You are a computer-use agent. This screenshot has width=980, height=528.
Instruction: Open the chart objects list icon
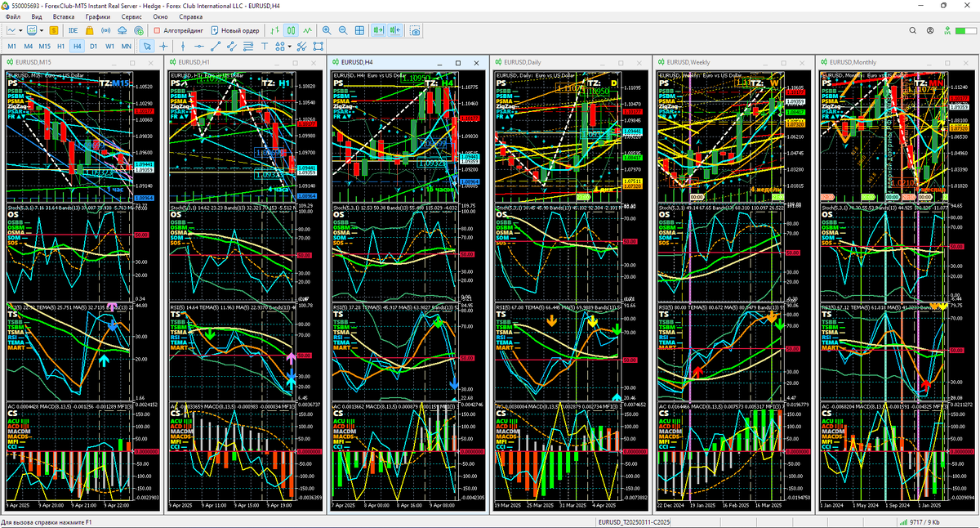318,47
